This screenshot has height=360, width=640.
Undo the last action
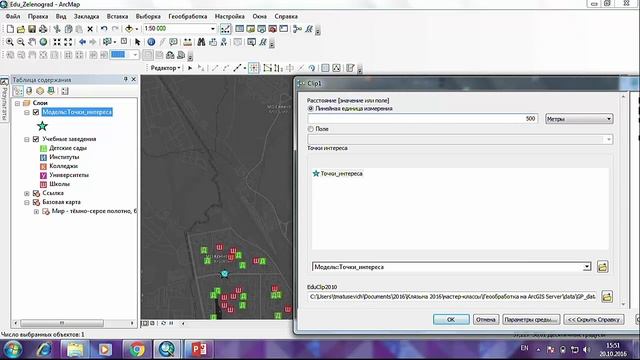coord(104,29)
